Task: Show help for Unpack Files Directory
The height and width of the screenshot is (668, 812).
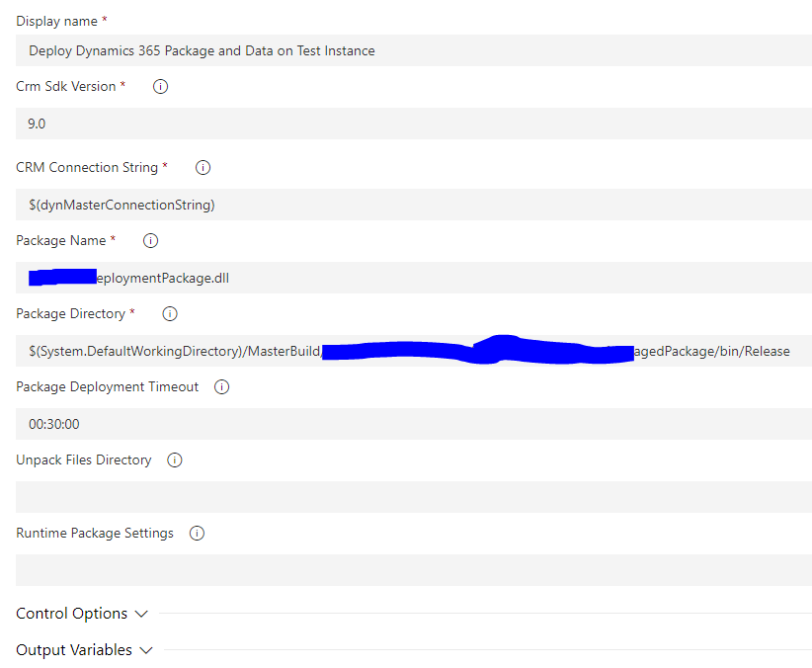Action: pos(174,459)
